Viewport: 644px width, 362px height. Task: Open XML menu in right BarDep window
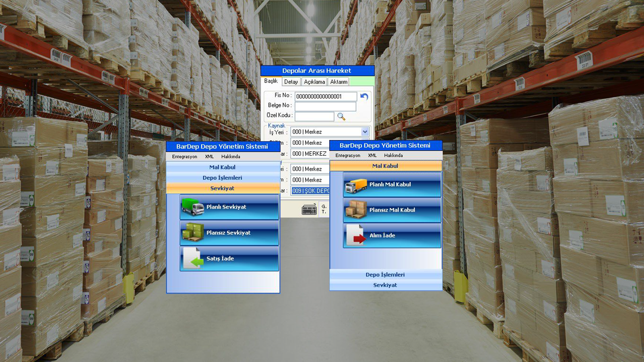click(372, 156)
